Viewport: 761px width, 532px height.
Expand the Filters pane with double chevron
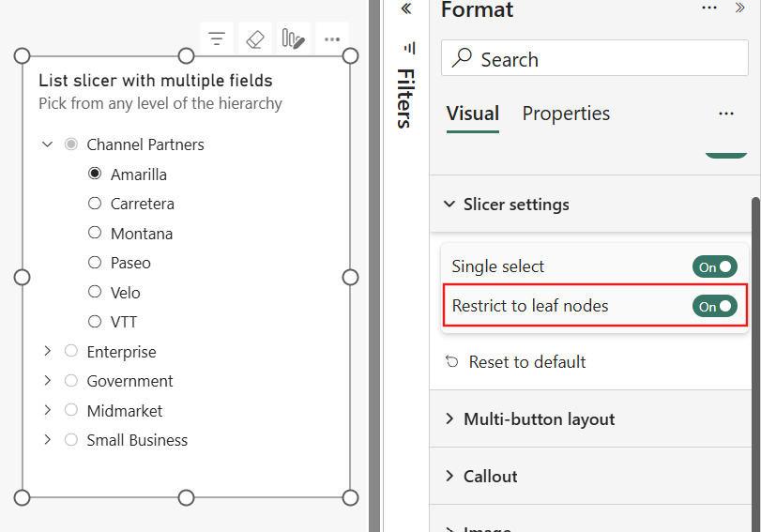(x=406, y=8)
